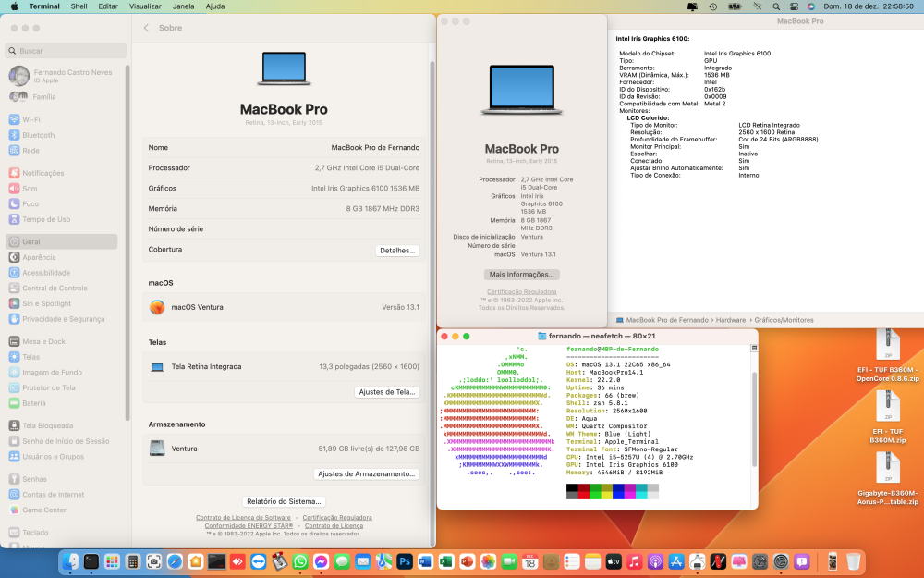Click Spotlight search icon in menu bar
Image resolution: width=924 pixels, height=578 pixels.
[x=776, y=6]
